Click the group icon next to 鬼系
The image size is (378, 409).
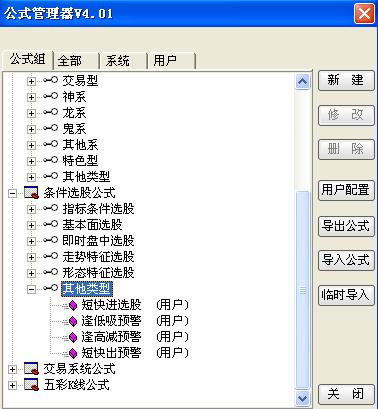point(51,128)
